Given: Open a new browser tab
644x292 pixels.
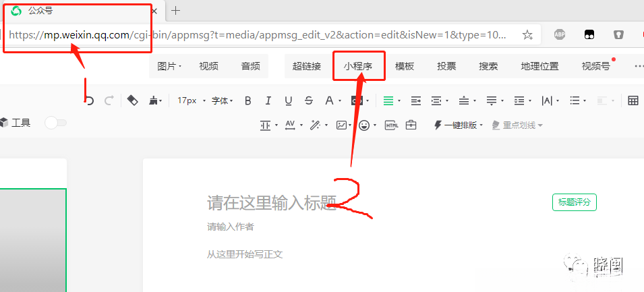Looking at the screenshot, I should coord(175,11).
